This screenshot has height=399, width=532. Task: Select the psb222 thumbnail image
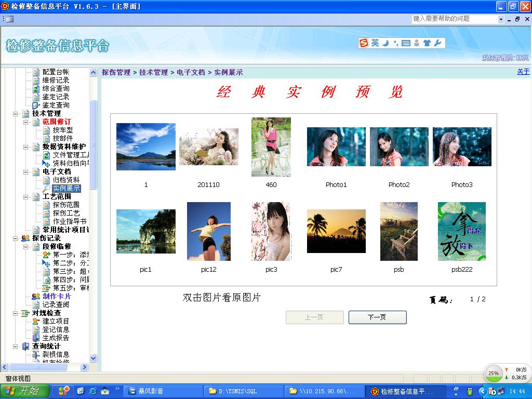[462, 232]
